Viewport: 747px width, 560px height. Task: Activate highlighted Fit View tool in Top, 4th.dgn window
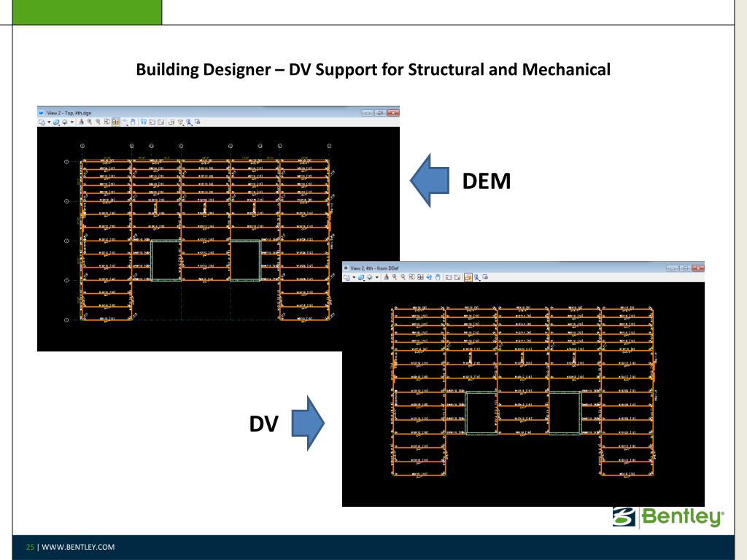click(116, 122)
